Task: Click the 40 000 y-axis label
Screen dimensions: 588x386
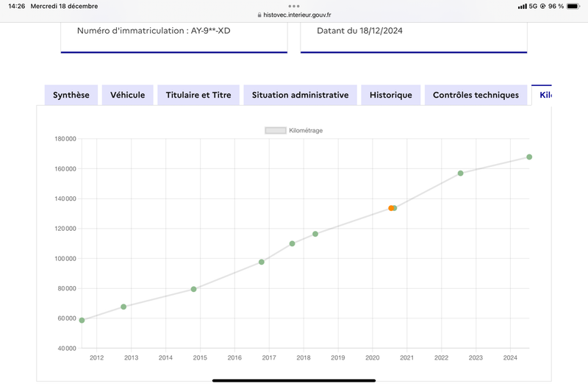Action: click(67, 349)
